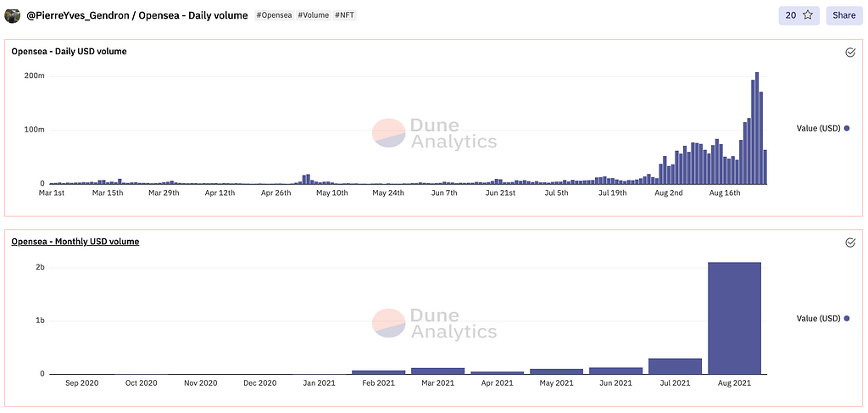Screen dimensions: 868x413
Task: Click the Dune Analytics logo in daily chart
Action: pyautogui.click(x=435, y=133)
